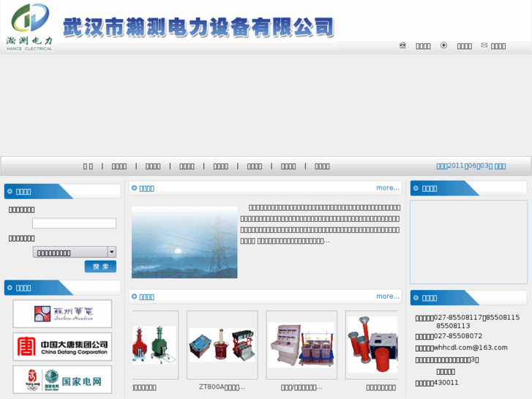The height and width of the screenshot is (399, 532).
Task: Click the home (house) icon in header
Action: pos(402,45)
